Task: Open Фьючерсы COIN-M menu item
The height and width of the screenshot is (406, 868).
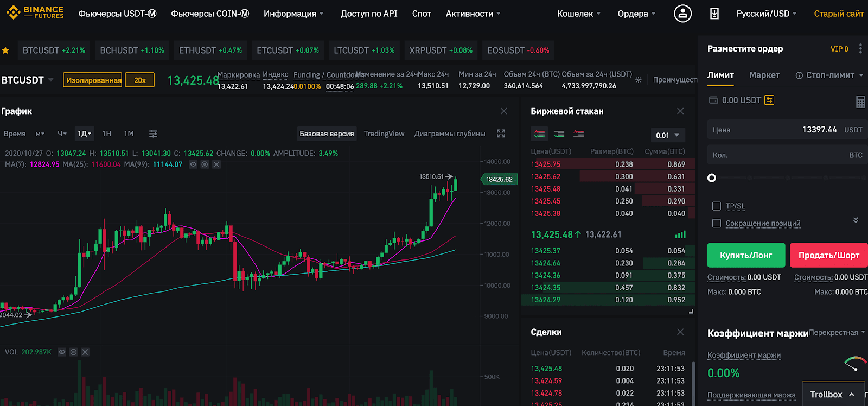Action: click(x=210, y=14)
